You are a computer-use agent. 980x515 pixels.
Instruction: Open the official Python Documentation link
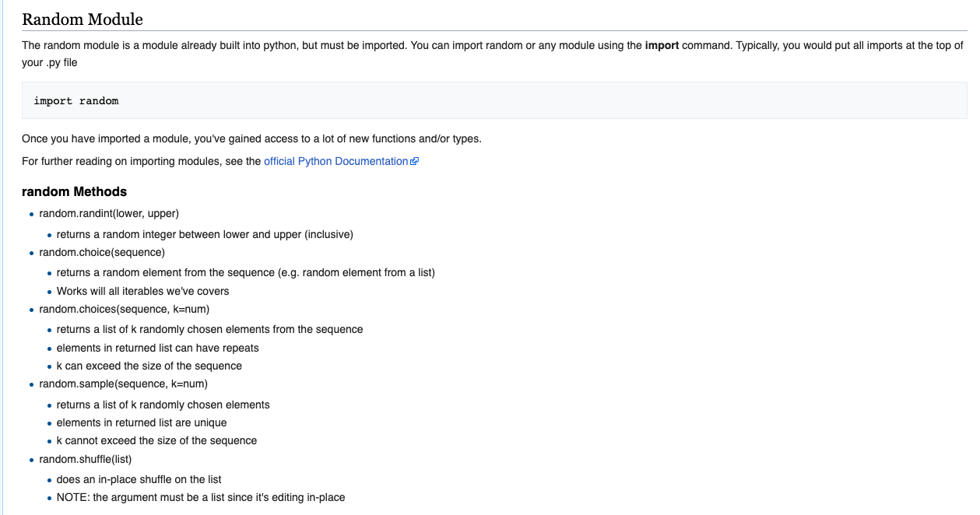pyautogui.click(x=336, y=161)
